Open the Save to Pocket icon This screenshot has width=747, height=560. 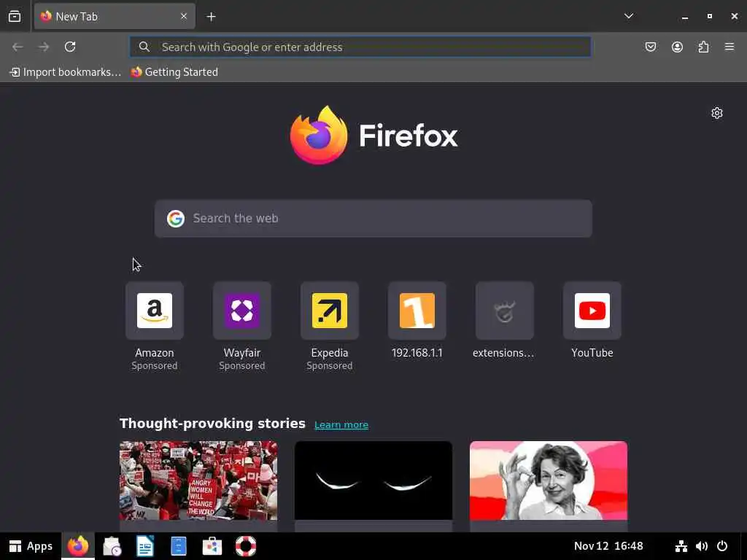coord(650,47)
